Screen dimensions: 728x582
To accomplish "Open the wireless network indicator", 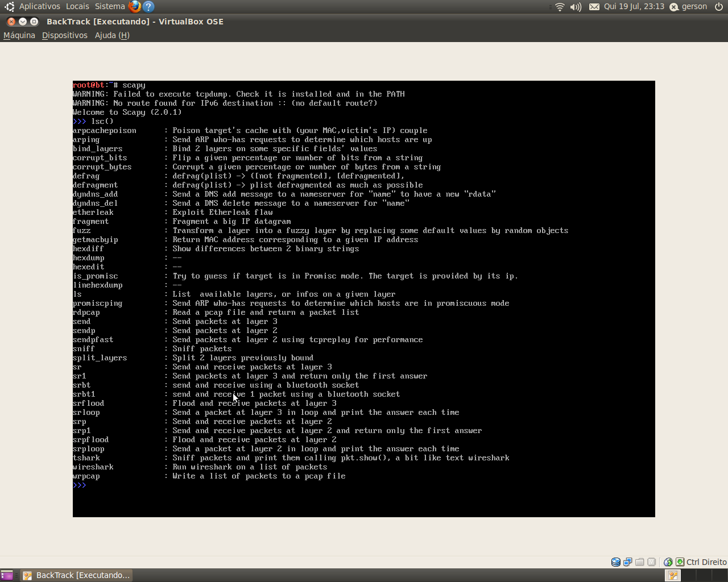I will (x=560, y=7).
